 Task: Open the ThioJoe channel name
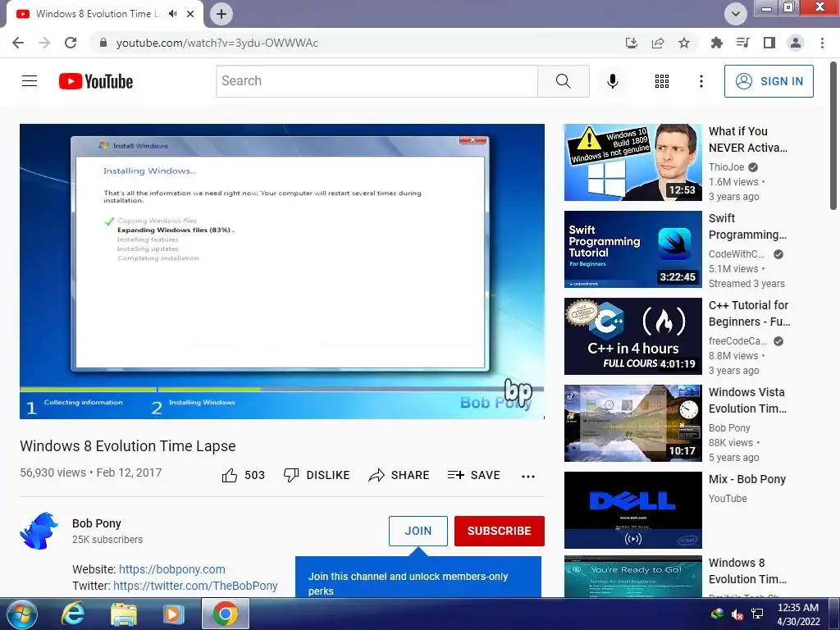727,167
